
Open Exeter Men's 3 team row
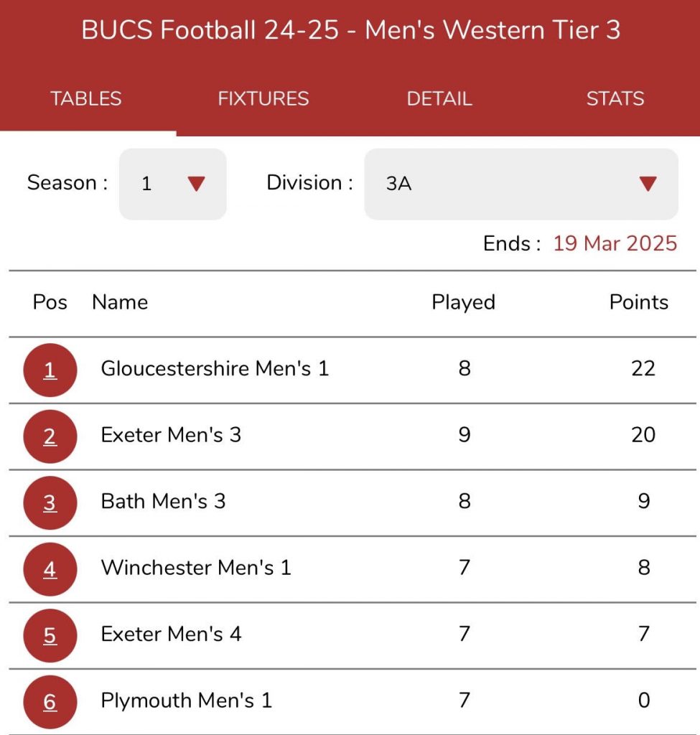tap(171, 435)
